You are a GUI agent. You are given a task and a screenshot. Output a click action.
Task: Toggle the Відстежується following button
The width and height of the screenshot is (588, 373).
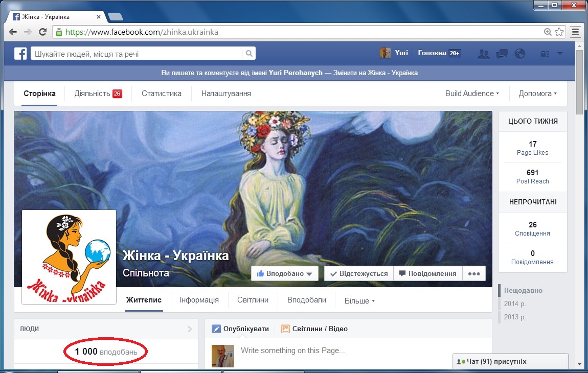tap(358, 273)
